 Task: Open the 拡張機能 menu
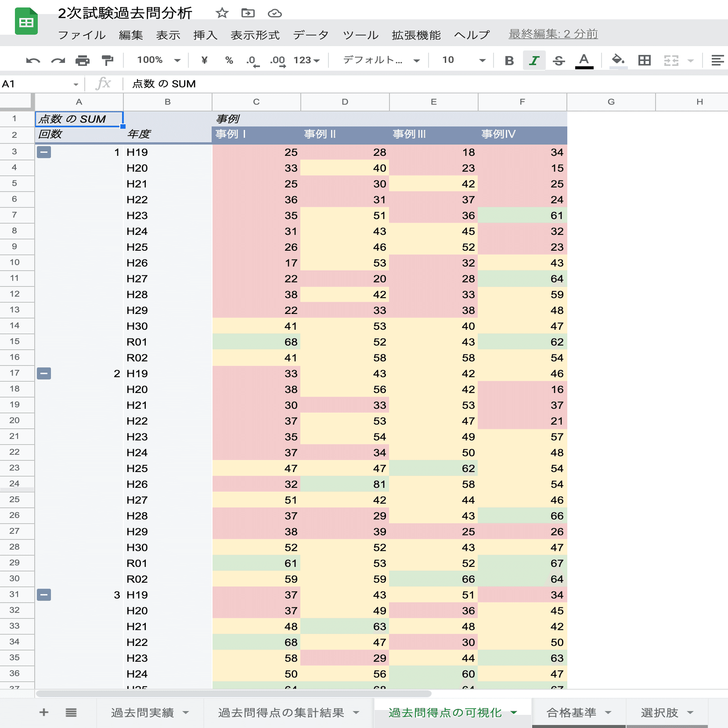pyautogui.click(x=416, y=35)
